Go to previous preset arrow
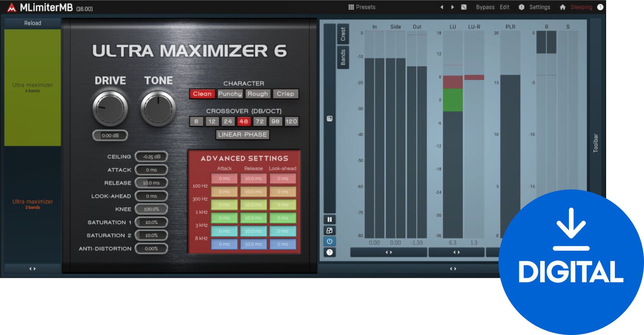Viewport: 644px width, 335px height. tap(442, 7)
